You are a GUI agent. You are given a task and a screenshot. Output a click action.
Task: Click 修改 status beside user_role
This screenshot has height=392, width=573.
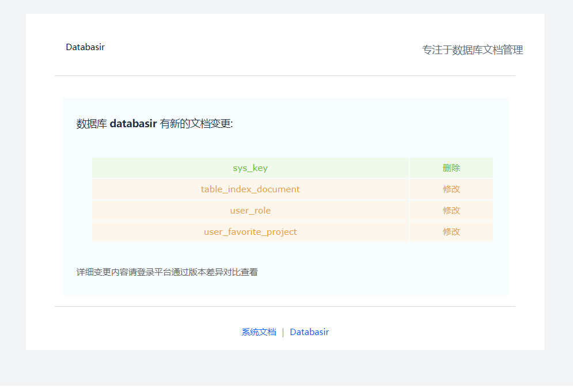coord(451,211)
